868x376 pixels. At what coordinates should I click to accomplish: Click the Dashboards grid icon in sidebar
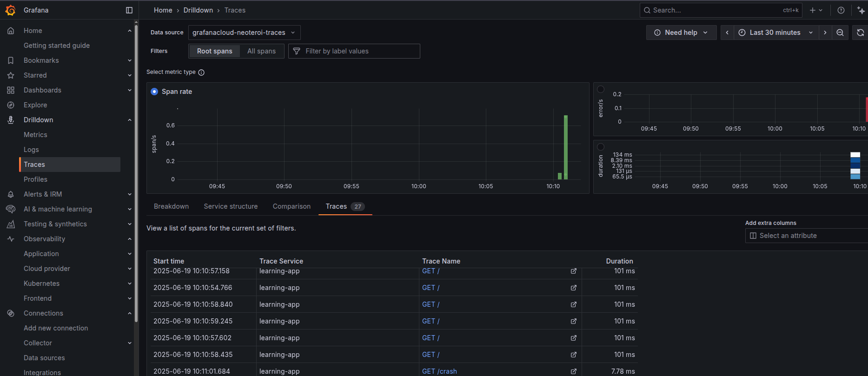tap(11, 90)
